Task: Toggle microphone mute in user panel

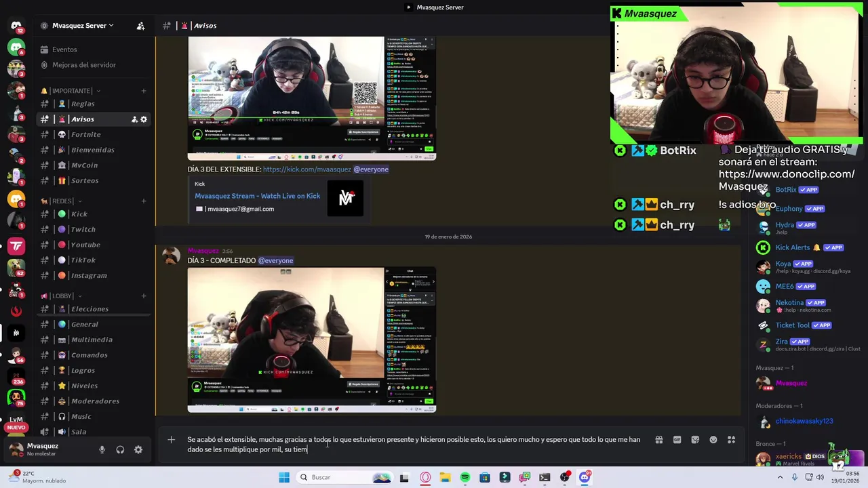Action: [x=102, y=449]
